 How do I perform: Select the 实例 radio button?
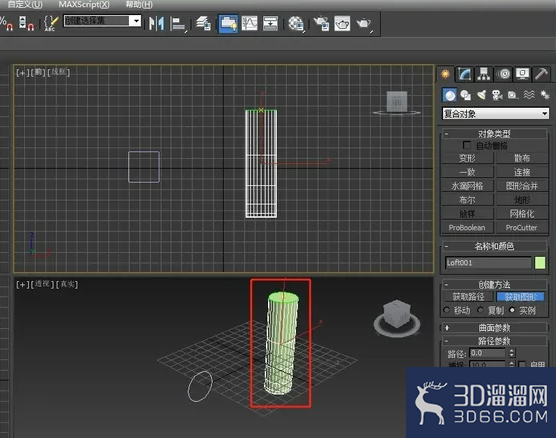click(x=512, y=310)
